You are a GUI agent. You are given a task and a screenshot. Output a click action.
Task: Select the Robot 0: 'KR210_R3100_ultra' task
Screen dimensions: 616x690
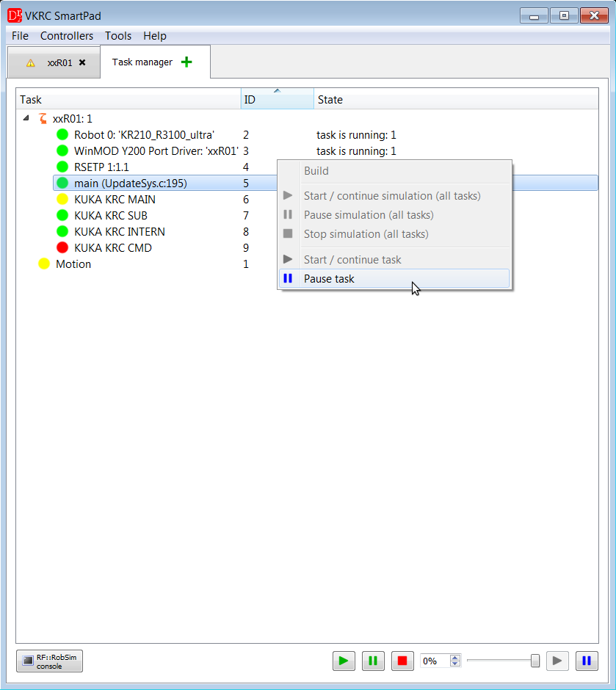(x=144, y=134)
